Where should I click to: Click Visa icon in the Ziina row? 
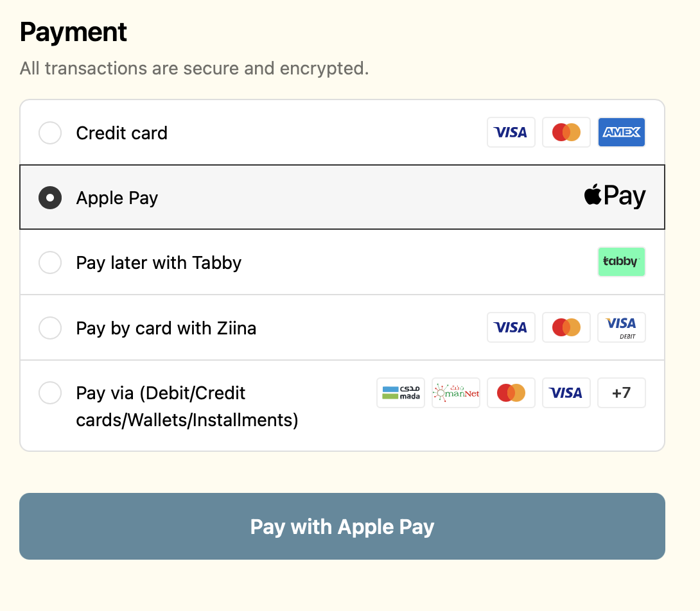point(511,327)
